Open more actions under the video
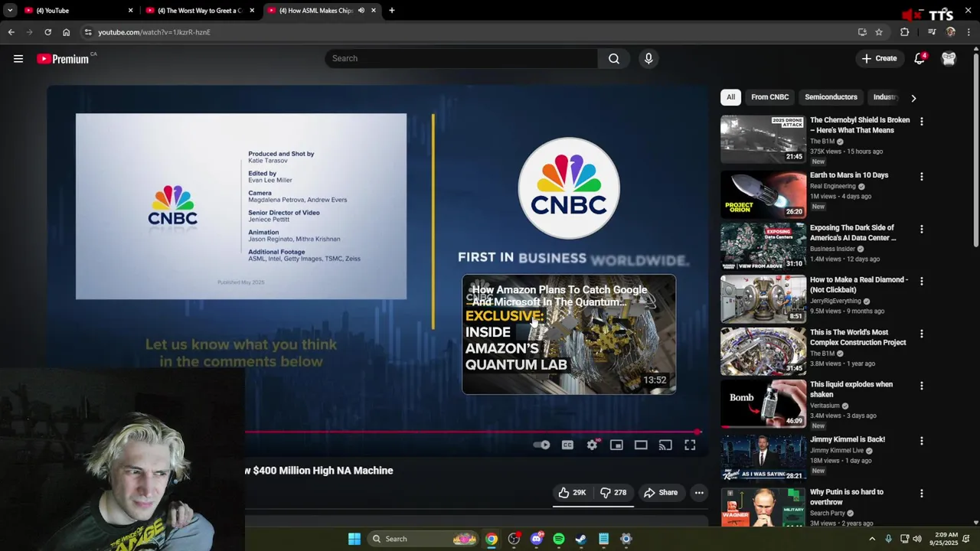 (x=699, y=493)
